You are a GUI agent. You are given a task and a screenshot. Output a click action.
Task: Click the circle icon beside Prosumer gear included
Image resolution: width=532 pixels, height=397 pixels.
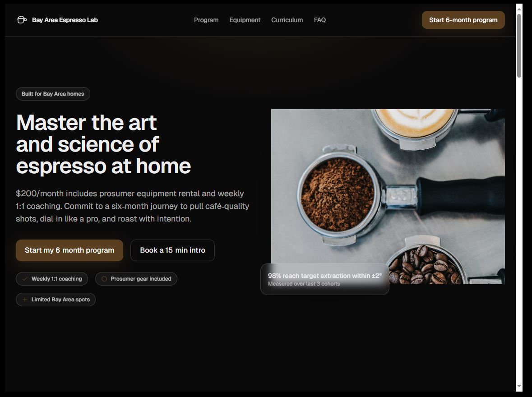(x=104, y=279)
